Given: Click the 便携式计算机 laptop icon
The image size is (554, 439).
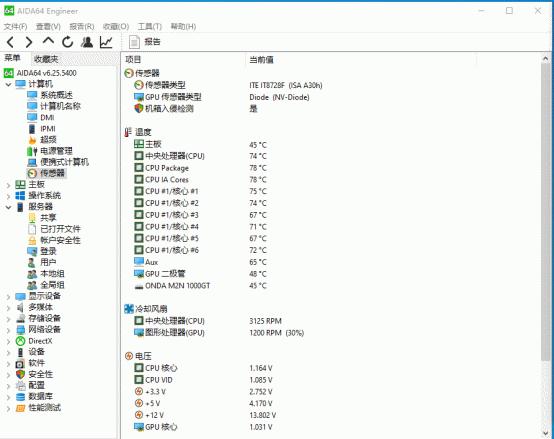Looking at the screenshot, I should (32, 162).
